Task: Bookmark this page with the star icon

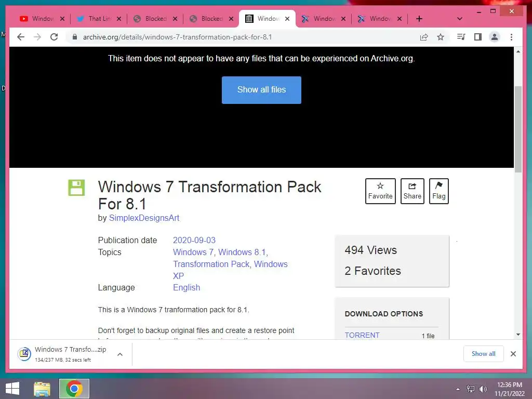Action: click(x=441, y=37)
